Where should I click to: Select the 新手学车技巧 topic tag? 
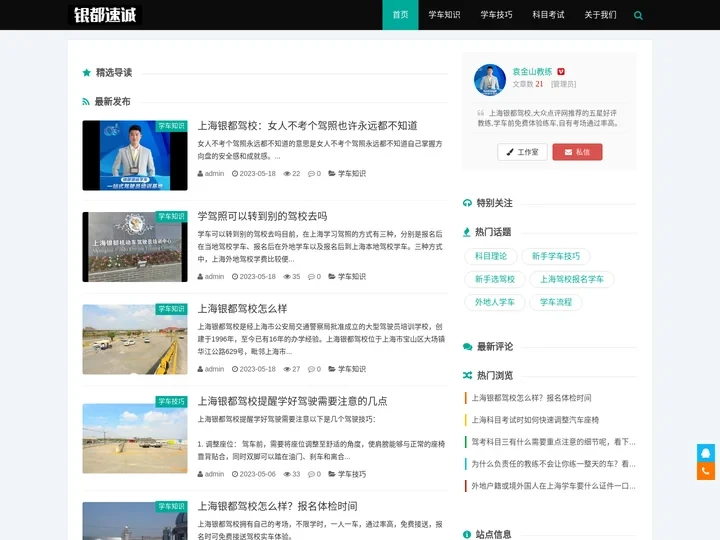pos(556,256)
